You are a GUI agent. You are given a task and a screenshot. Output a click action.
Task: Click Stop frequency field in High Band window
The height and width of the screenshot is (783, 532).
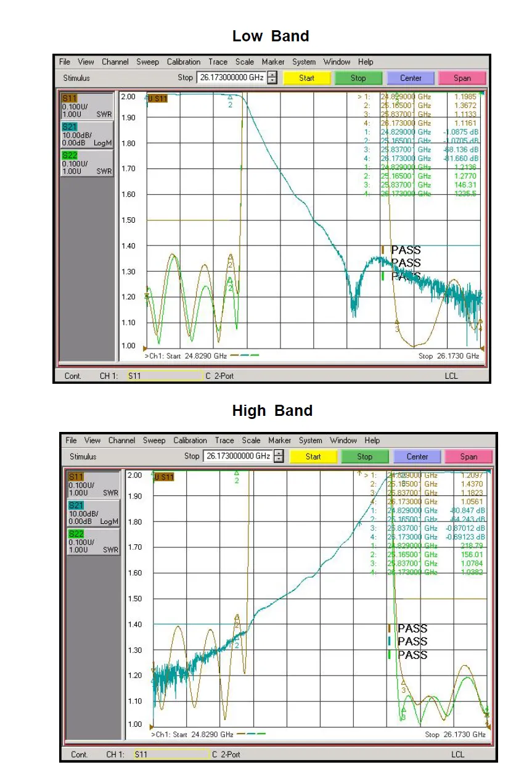click(x=238, y=457)
